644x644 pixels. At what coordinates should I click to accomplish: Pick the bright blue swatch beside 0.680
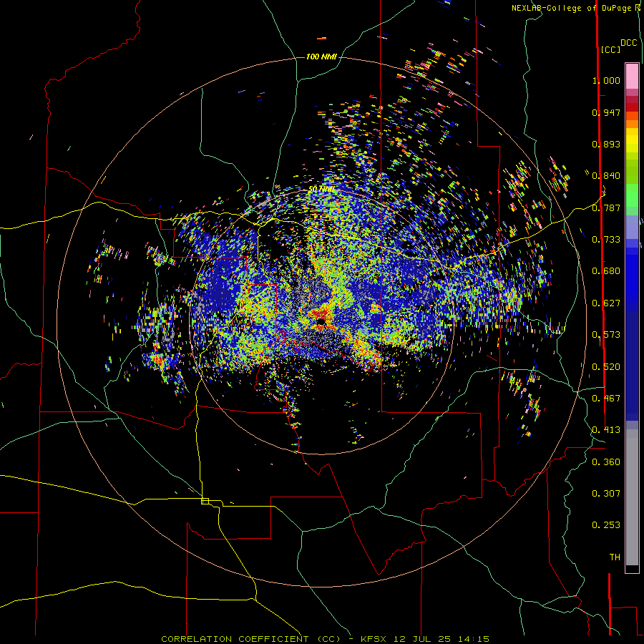(x=632, y=275)
